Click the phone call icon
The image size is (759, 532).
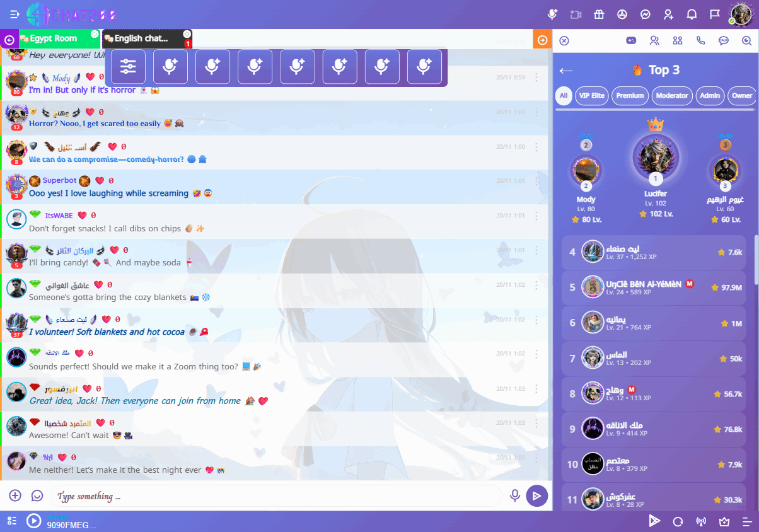tap(700, 40)
